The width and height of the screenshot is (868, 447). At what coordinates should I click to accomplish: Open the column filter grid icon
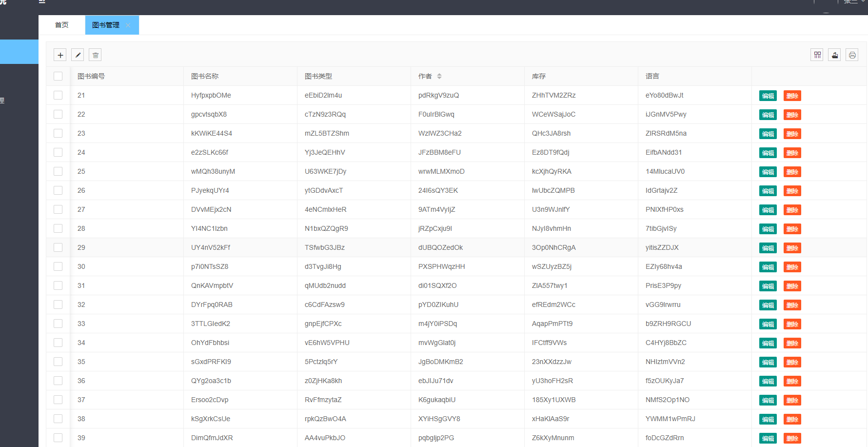click(x=817, y=55)
